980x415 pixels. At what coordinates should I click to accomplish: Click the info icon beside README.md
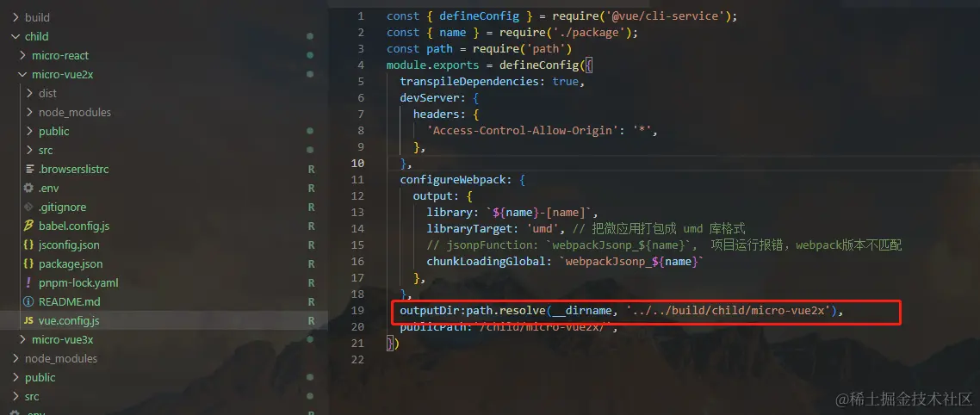28,302
